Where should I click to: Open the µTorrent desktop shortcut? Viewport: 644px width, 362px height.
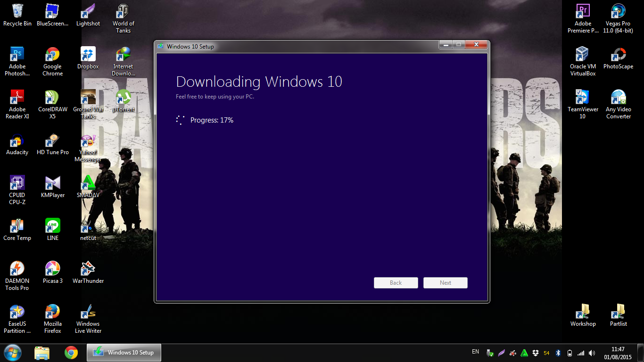point(124,101)
